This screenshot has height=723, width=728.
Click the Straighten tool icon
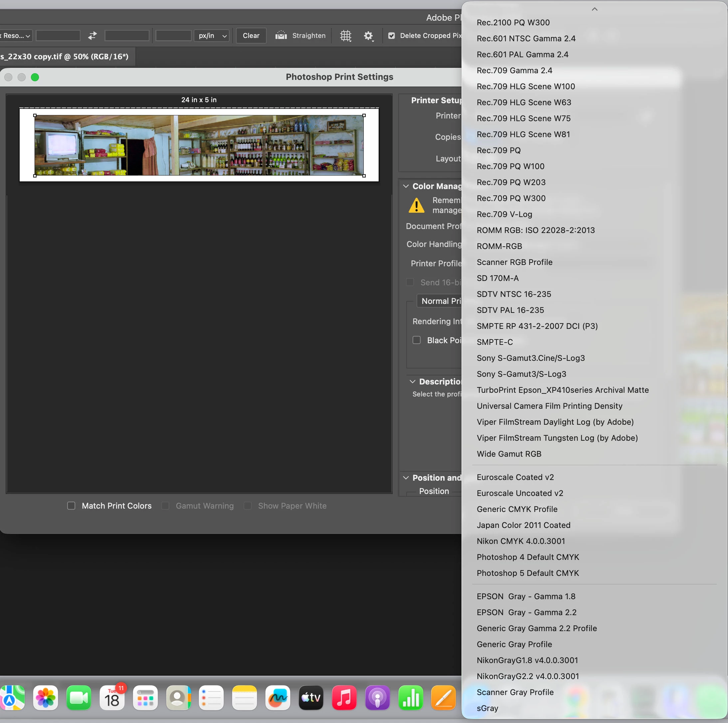pos(281,35)
